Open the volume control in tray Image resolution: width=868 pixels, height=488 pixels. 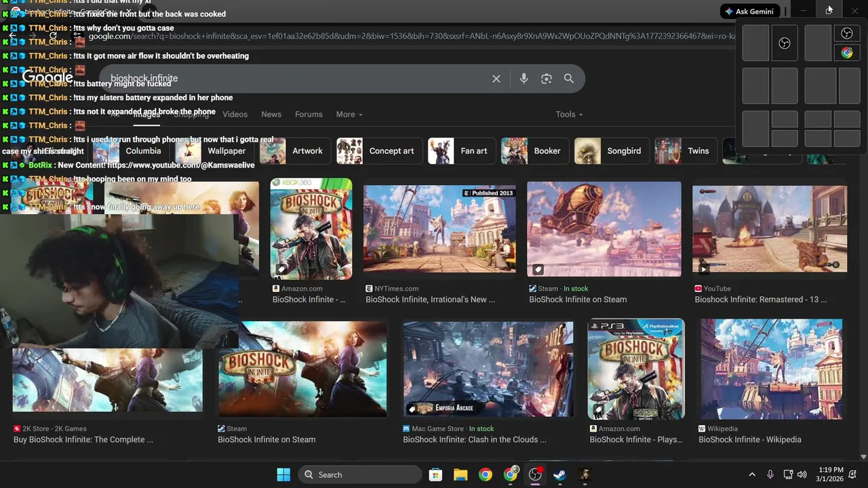point(802,474)
